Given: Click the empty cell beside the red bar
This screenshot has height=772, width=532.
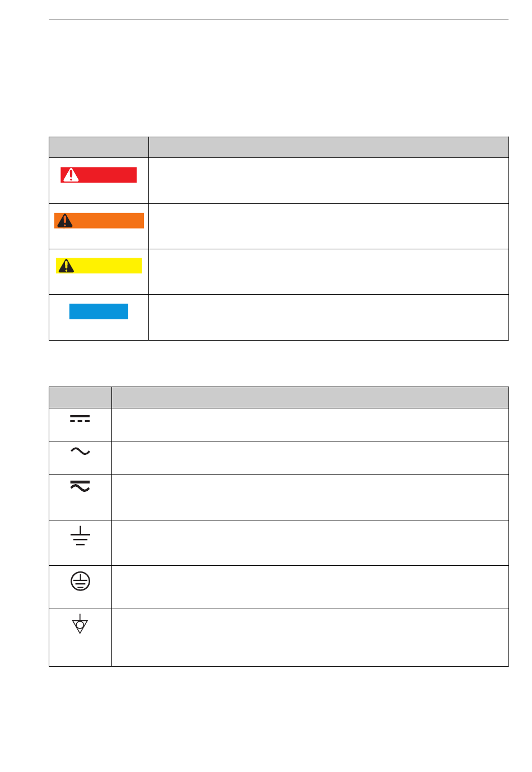Looking at the screenshot, I should coord(329,180).
